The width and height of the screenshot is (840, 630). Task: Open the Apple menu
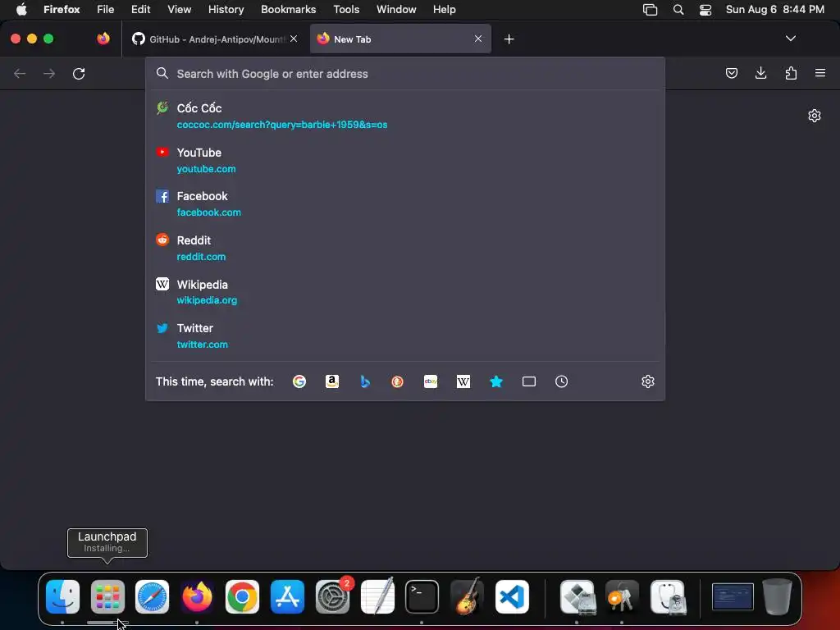point(21,9)
